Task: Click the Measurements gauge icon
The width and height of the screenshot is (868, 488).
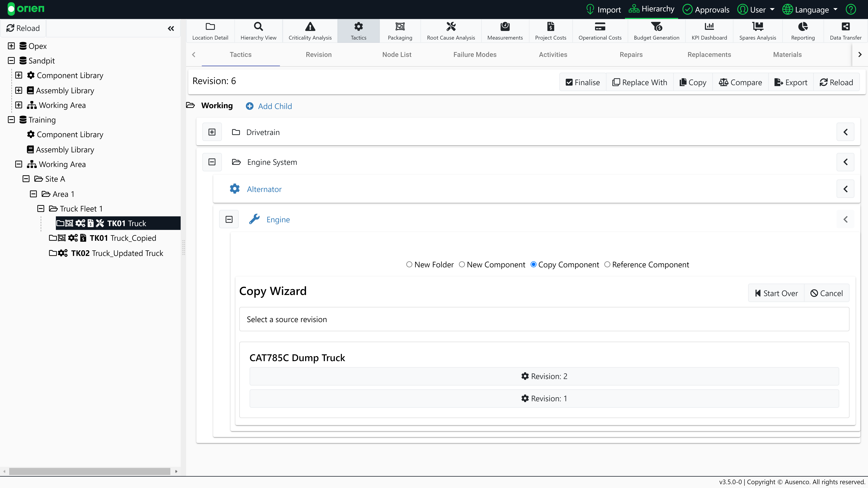Action: coord(505,27)
